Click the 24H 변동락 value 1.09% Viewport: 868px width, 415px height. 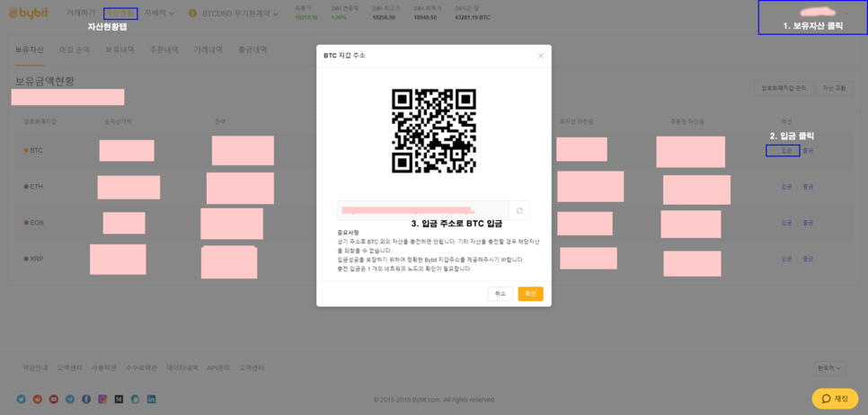[338, 18]
